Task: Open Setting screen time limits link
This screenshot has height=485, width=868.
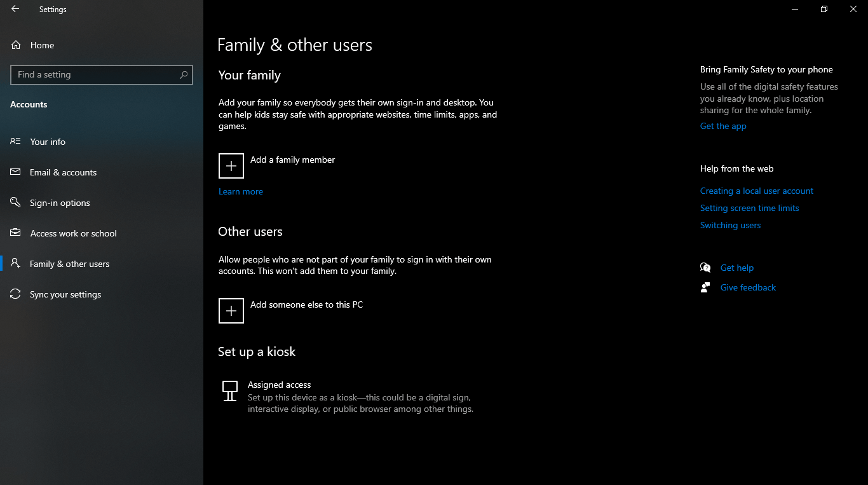Action: (749, 208)
